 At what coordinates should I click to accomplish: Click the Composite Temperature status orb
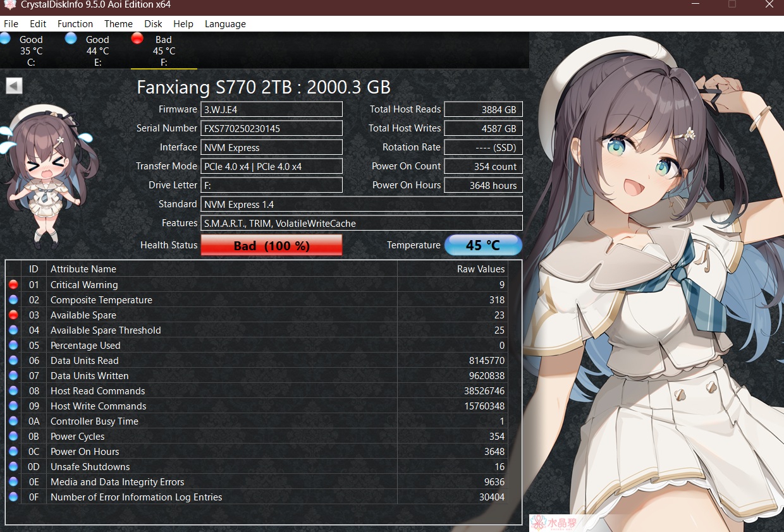(13, 300)
